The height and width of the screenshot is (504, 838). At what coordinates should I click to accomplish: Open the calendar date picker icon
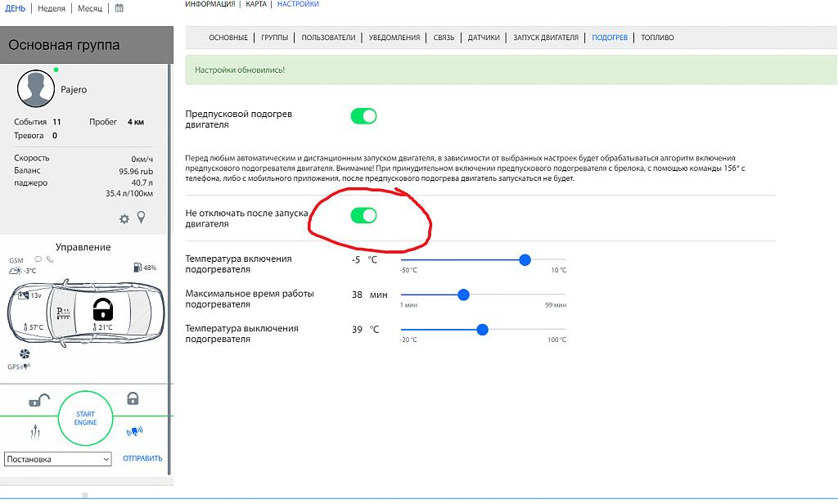(119, 8)
